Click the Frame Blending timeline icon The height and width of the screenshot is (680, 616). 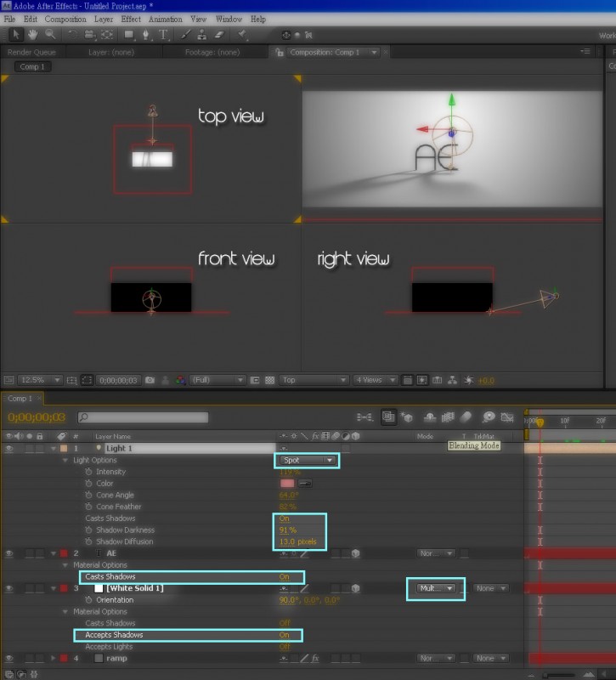448,417
